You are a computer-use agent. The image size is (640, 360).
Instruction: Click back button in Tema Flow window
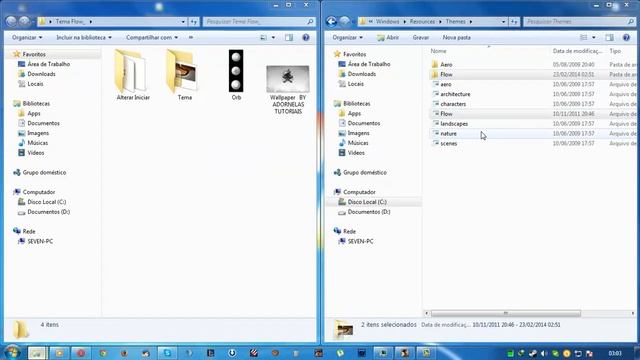(11, 21)
